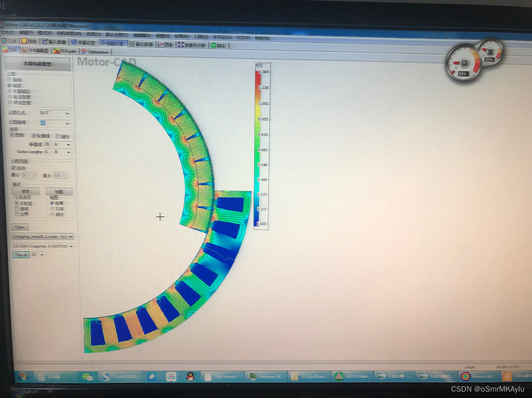
Task: Open the 360Connect taskbar item
Action: tap(223, 377)
